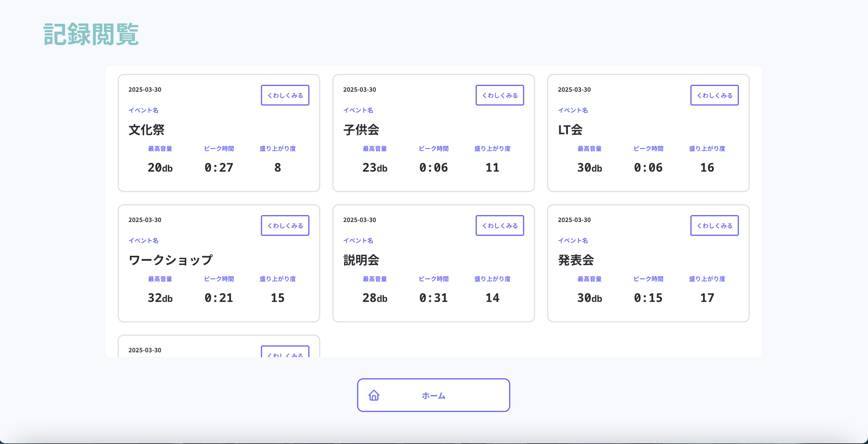Viewport: 868px width, 444px height.
Task: Click 23db value in 子供会 card
Action: 375,167
